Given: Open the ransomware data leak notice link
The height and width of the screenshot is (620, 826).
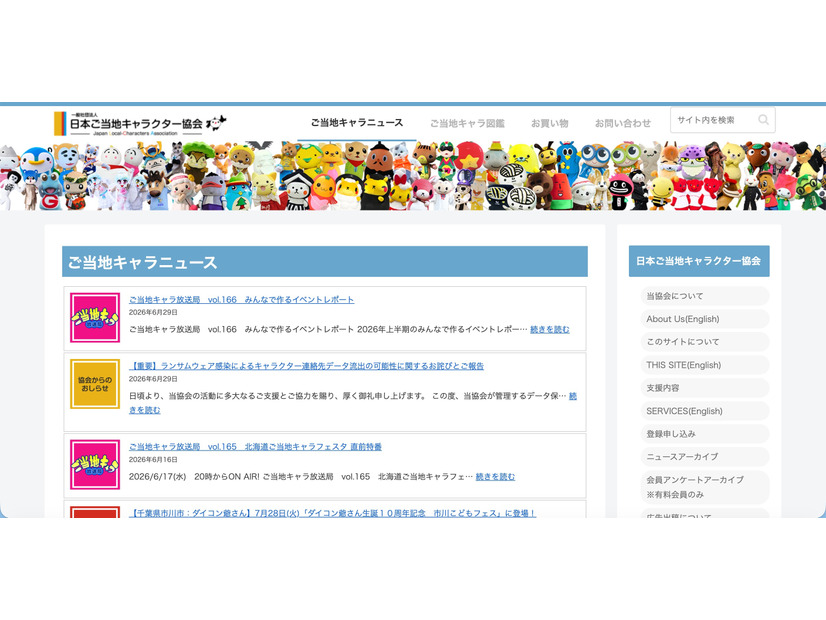Looking at the screenshot, I should tap(306, 366).
